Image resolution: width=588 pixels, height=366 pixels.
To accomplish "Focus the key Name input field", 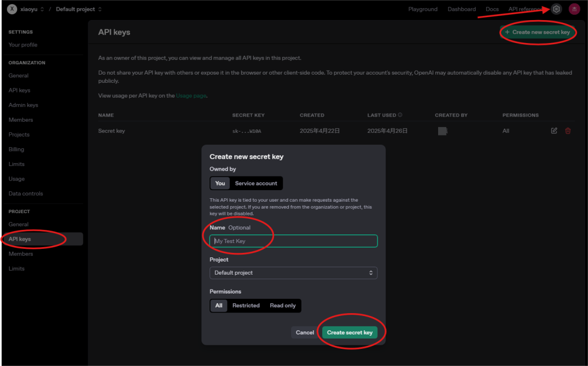I will pyautogui.click(x=293, y=241).
